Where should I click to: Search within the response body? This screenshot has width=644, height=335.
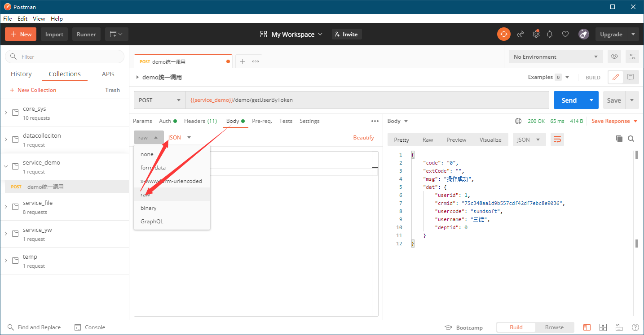631,139
